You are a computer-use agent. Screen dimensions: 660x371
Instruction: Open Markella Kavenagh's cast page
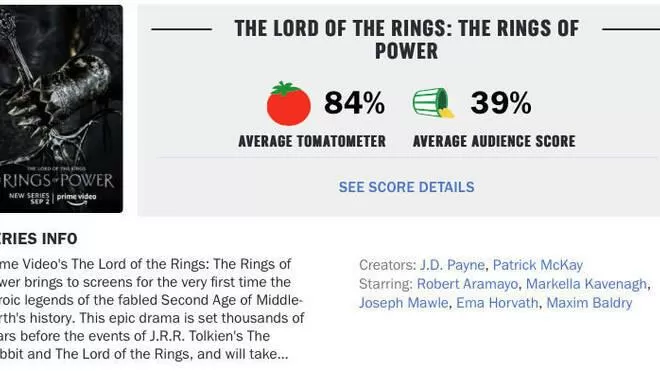pos(586,284)
